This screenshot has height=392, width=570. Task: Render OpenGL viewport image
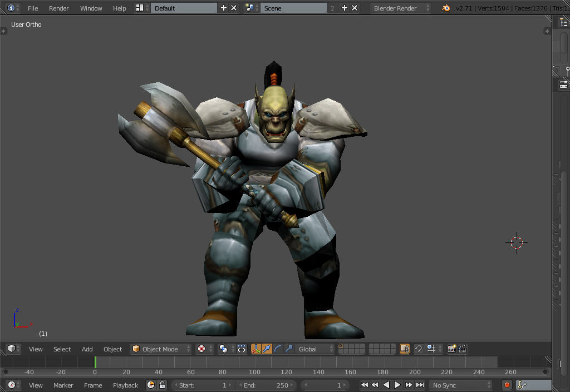451,349
